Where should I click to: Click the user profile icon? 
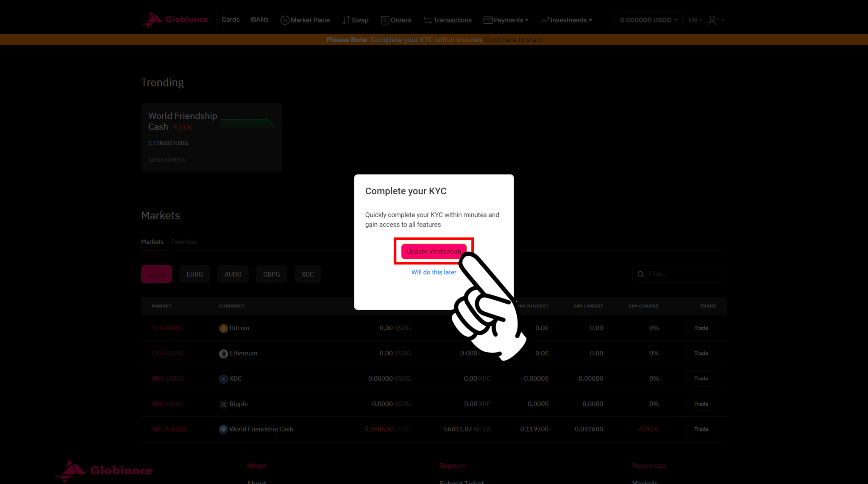(x=712, y=20)
